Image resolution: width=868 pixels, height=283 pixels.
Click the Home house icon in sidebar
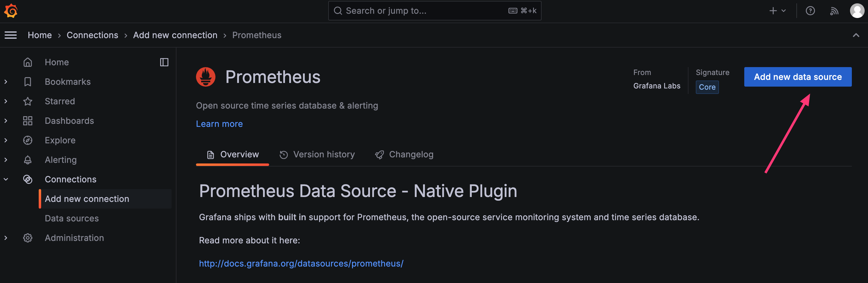tap(28, 63)
